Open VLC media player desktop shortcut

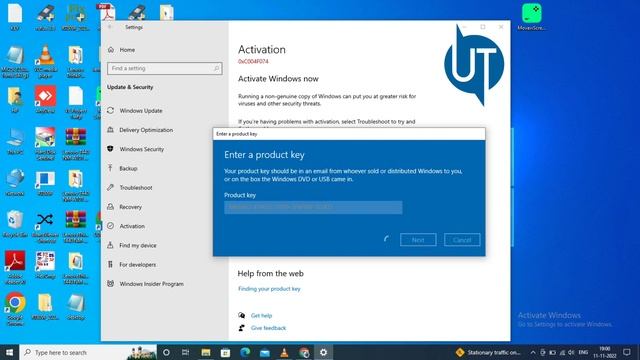(x=45, y=61)
